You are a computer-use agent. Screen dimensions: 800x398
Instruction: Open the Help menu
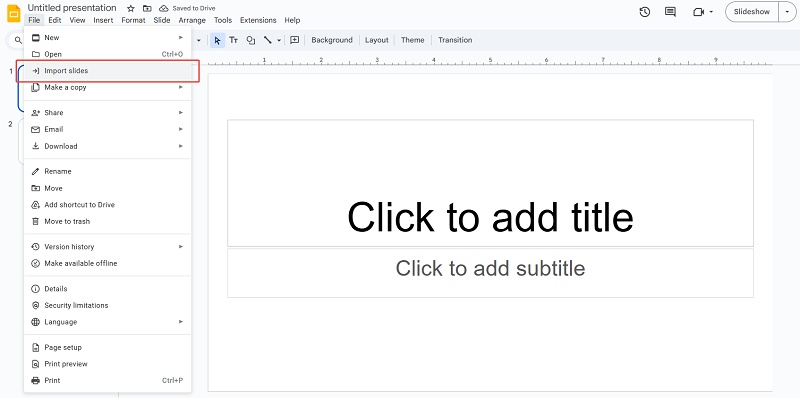[292, 20]
